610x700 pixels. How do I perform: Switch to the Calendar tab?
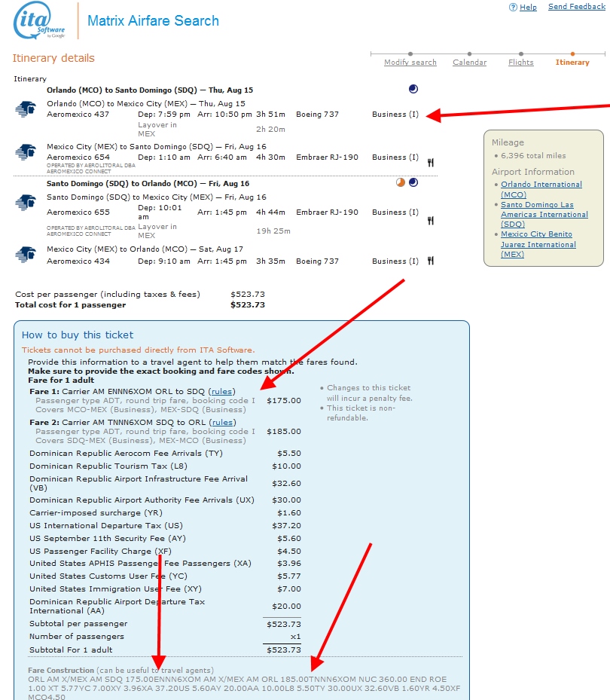(469, 63)
